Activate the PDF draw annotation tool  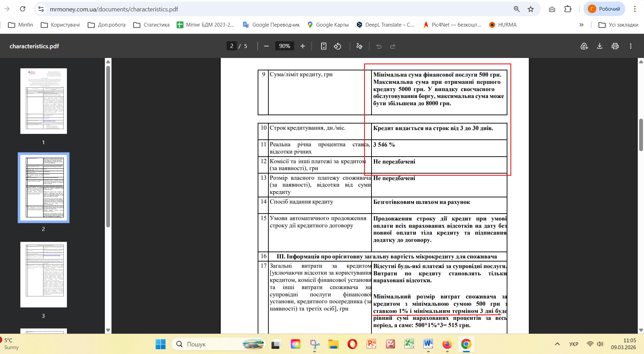[359, 46]
